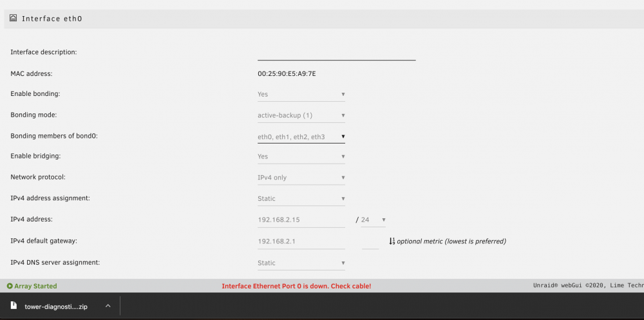The width and height of the screenshot is (644, 320).
Task: Open the Enable bridging dropdown
Action: (301, 156)
